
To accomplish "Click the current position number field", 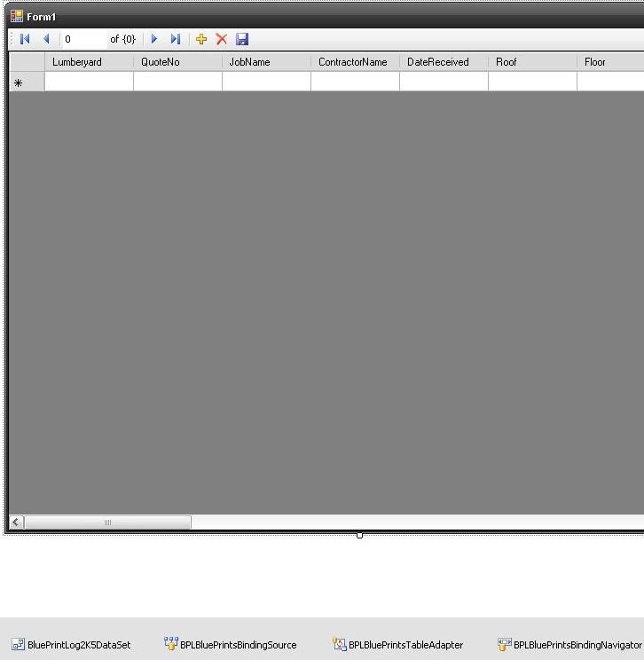I will (x=82, y=39).
